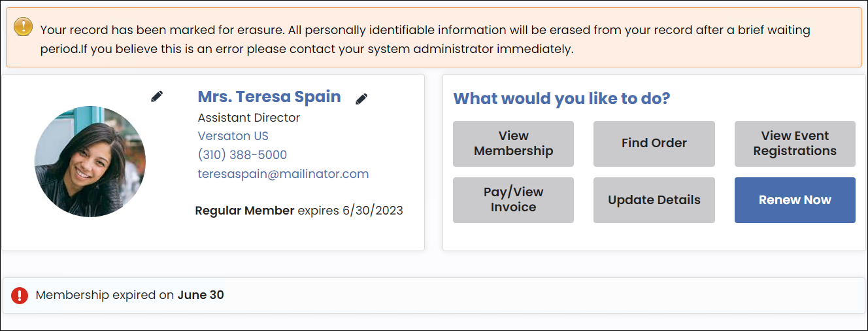
Task: Open View Event Registrations
Action: click(x=795, y=144)
